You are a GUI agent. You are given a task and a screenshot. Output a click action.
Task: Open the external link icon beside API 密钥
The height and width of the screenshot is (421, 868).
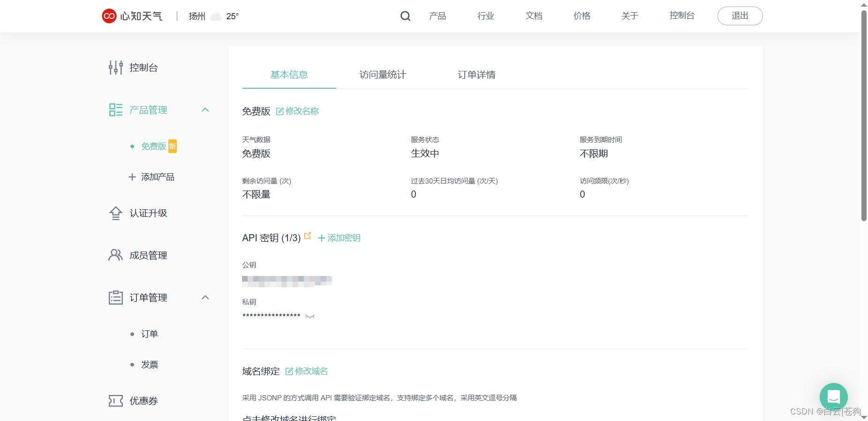pos(308,236)
